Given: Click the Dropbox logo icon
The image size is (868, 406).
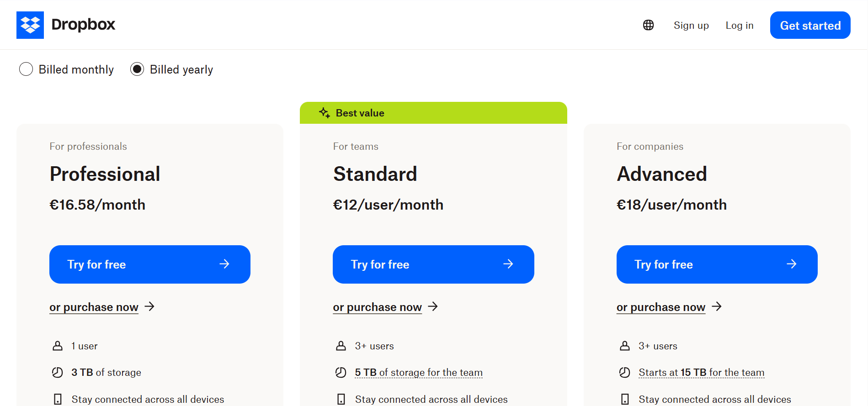Looking at the screenshot, I should tap(30, 25).
